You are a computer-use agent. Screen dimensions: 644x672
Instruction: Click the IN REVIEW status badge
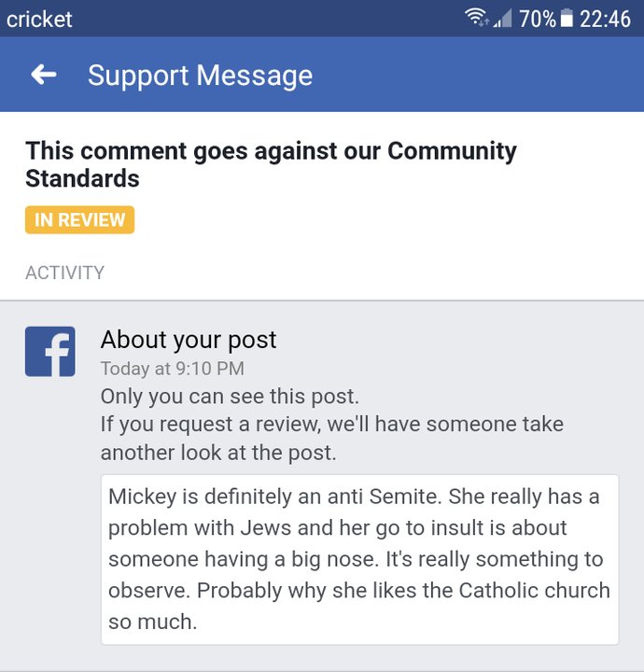pos(79,220)
